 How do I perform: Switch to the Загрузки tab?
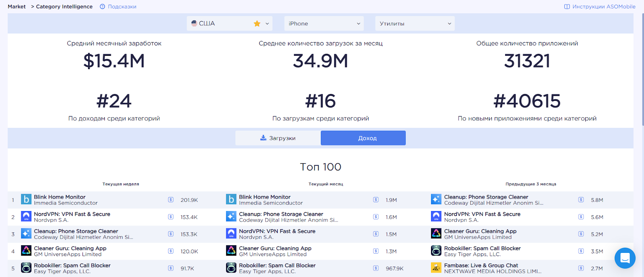278,138
